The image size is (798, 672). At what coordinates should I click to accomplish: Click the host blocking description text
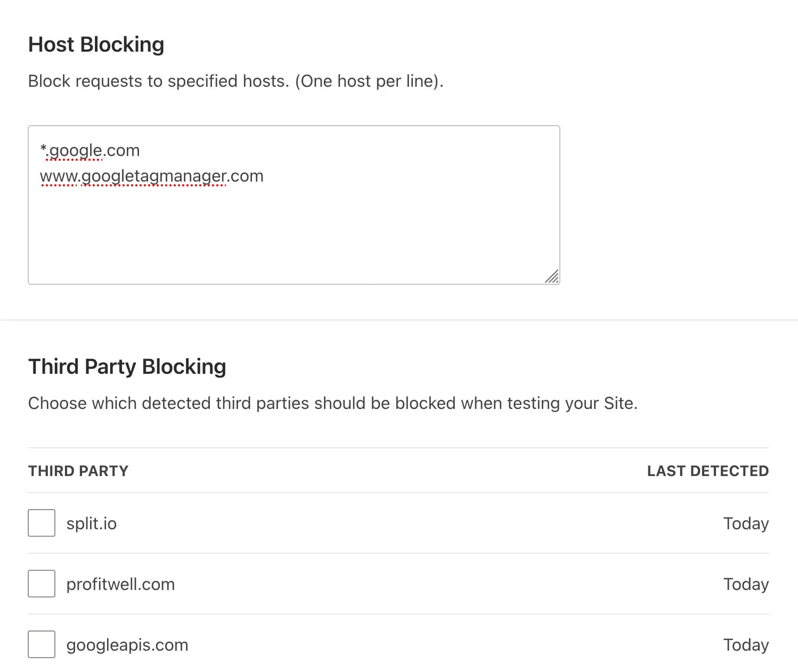(x=237, y=81)
